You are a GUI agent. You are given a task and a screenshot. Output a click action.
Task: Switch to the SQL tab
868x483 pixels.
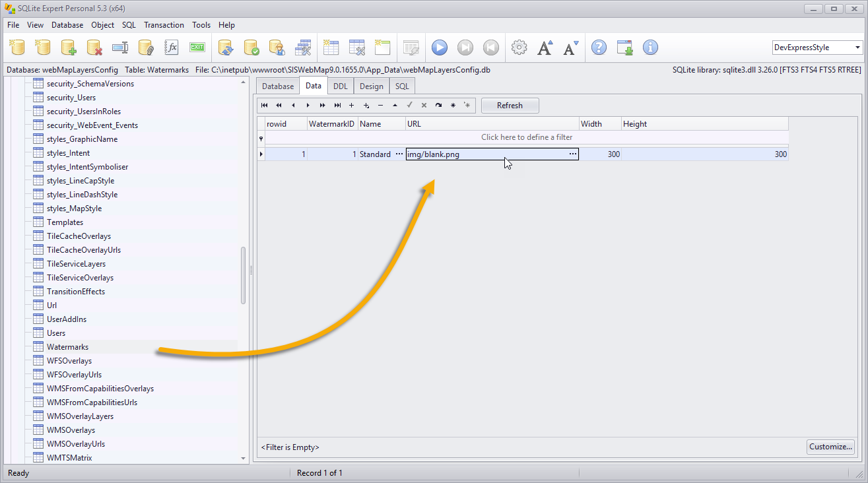coord(402,86)
